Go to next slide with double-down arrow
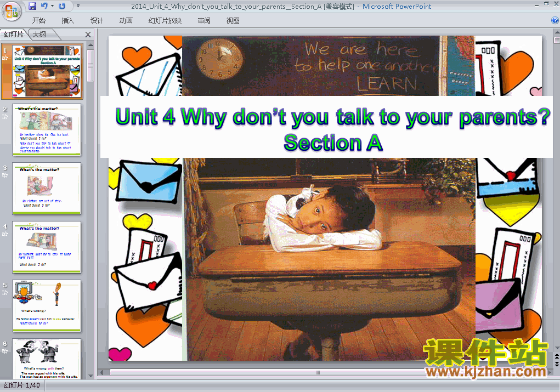The width and height of the screenshot is (560, 392). 557,364
